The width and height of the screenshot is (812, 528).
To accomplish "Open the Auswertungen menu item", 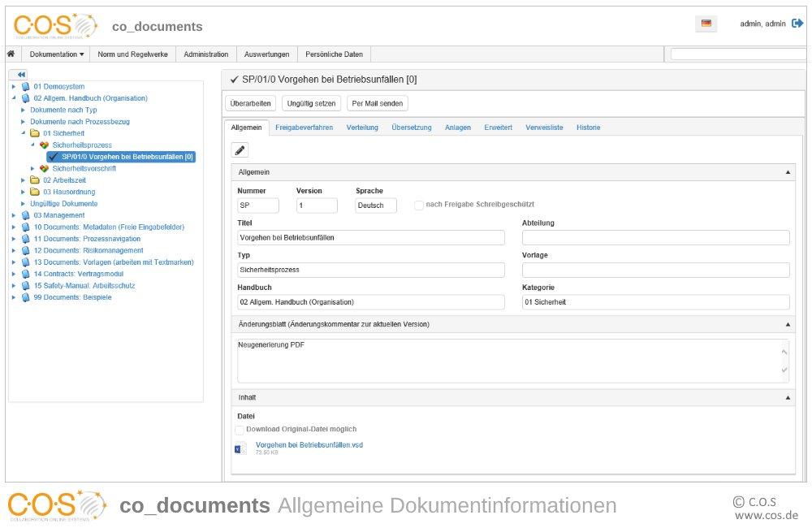I will tap(266, 54).
